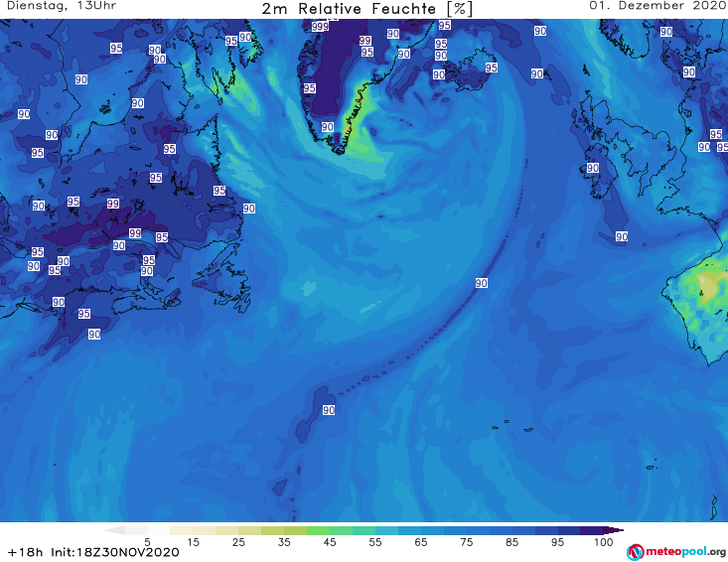728x562 pixels.
Task: Click the 90 label on the mid-Atlantic frontal band
Action: pos(482,283)
